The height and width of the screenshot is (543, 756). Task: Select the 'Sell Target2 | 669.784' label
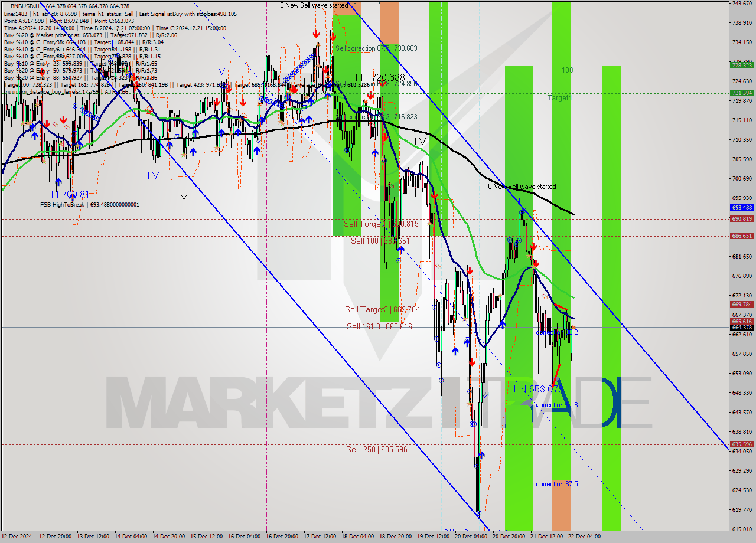[383, 309]
